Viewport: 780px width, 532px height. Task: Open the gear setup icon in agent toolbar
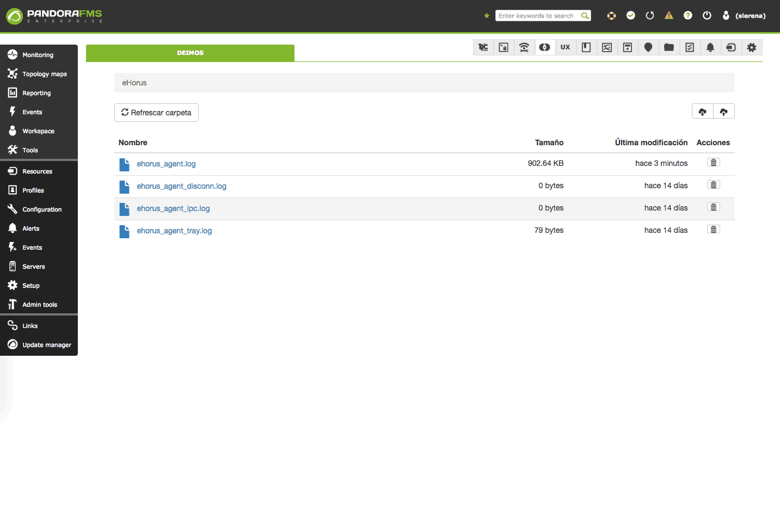[752, 47]
